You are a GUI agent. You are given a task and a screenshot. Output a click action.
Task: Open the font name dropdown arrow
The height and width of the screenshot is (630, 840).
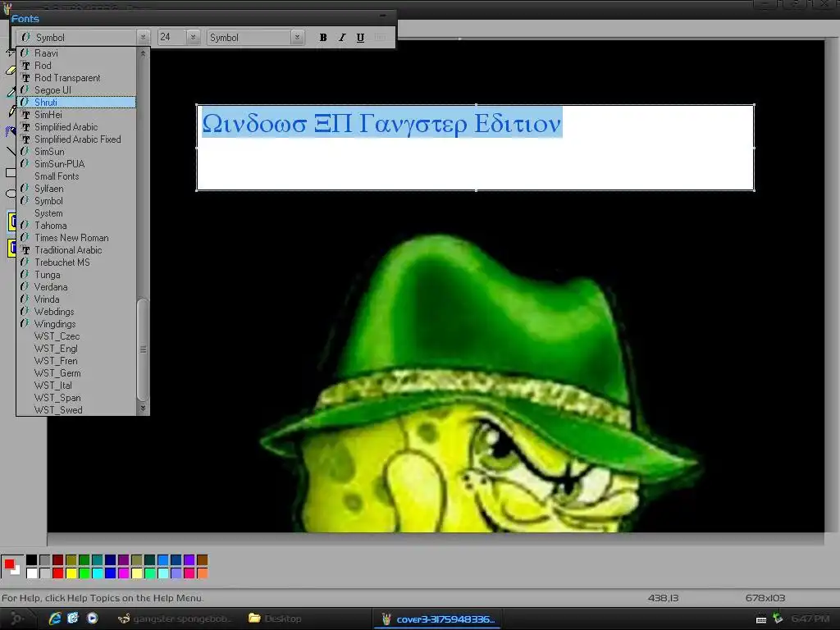(143, 38)
